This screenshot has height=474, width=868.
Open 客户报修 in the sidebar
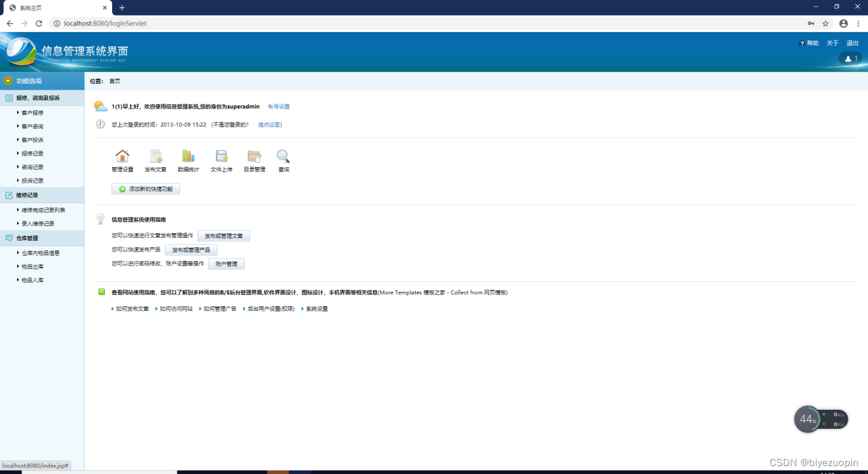[32, 113]
